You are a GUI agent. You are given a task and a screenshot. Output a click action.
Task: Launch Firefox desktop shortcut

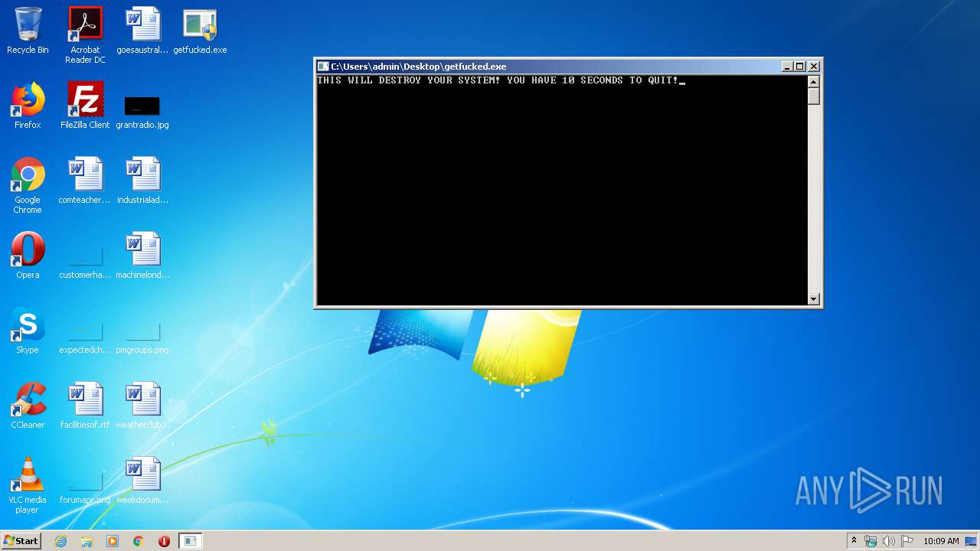[28, 106]
